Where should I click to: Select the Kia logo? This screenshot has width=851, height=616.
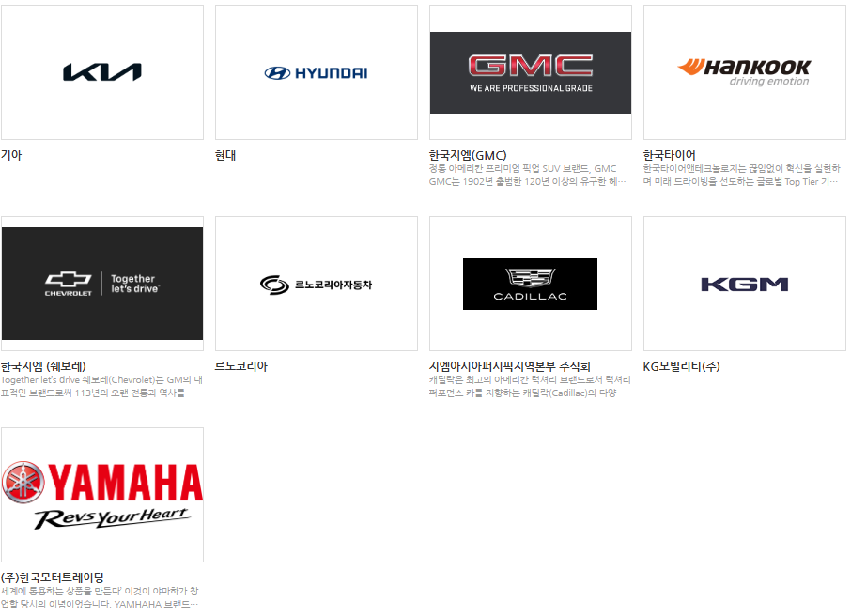point(101,70)
